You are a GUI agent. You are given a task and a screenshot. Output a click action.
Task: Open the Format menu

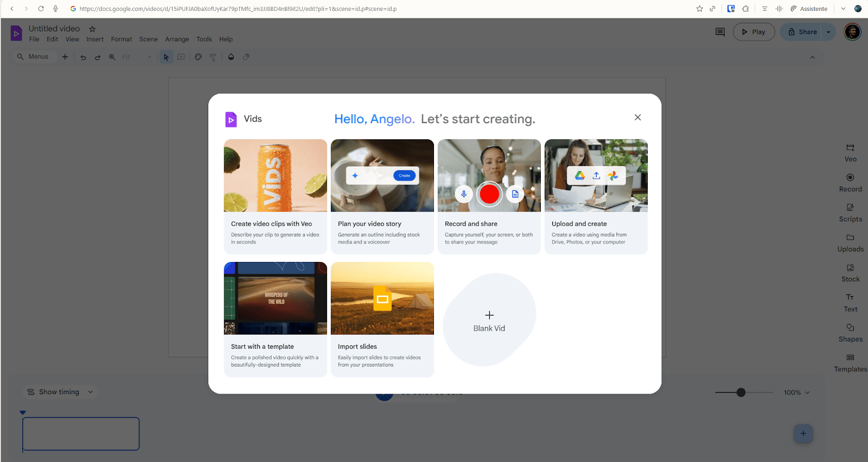pyautogui.click(x=122, y=39)
